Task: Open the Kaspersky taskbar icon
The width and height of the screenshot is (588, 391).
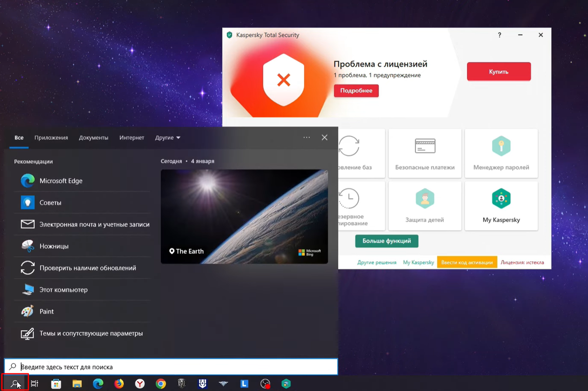Action: click(x=286, y=384)
